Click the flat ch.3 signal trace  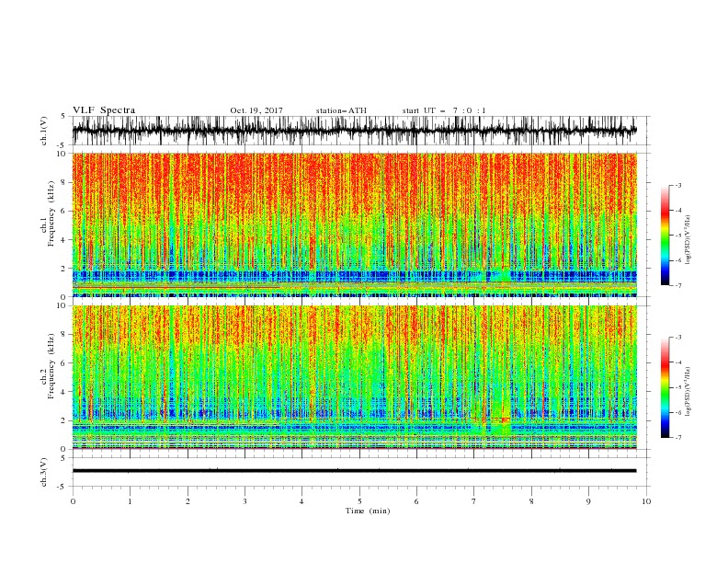[x=355, y=471]
